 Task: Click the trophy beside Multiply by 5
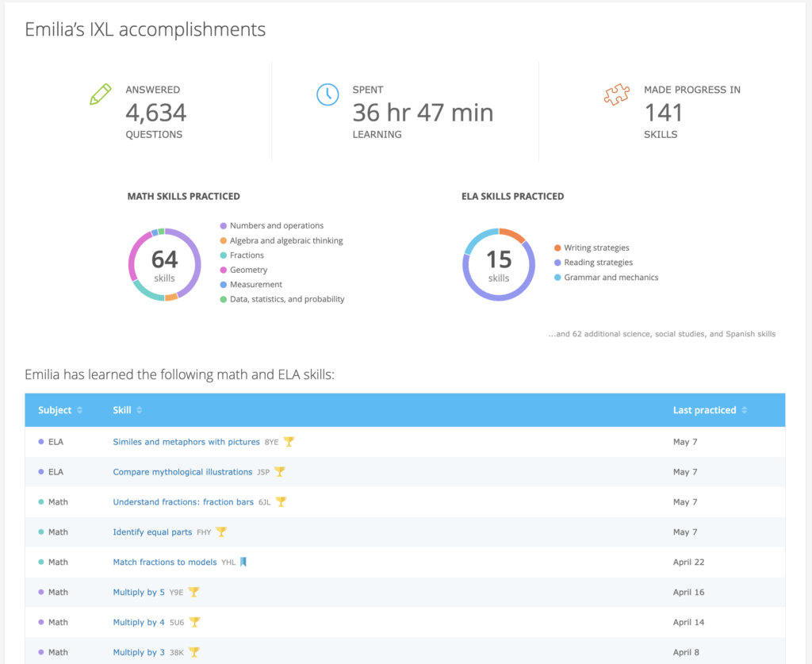click(x=193, y=592)
